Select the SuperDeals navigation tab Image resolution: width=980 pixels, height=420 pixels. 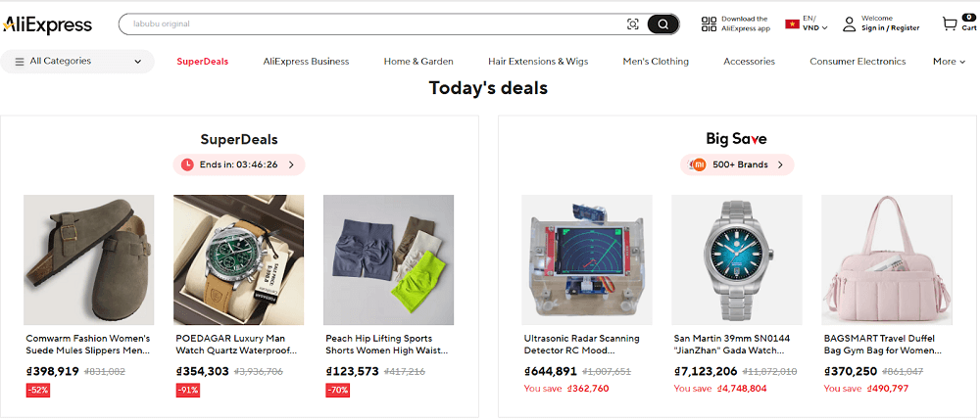pyautogui.click(x=203, y=62)
